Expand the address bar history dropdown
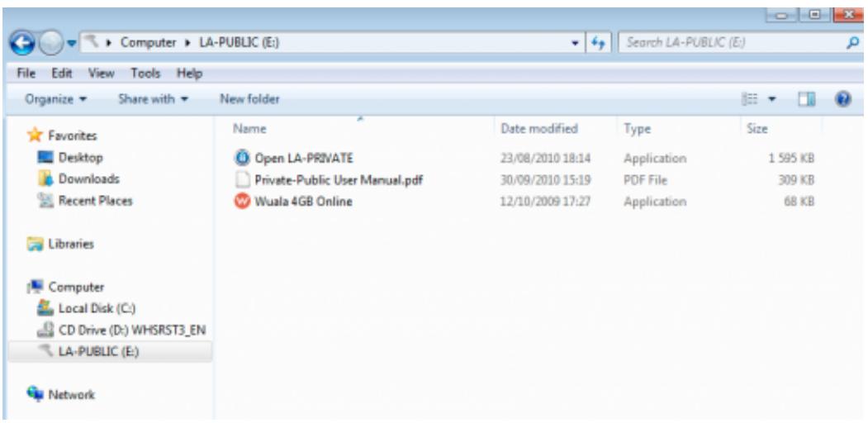868x423 pixels. tap(575, 43)
